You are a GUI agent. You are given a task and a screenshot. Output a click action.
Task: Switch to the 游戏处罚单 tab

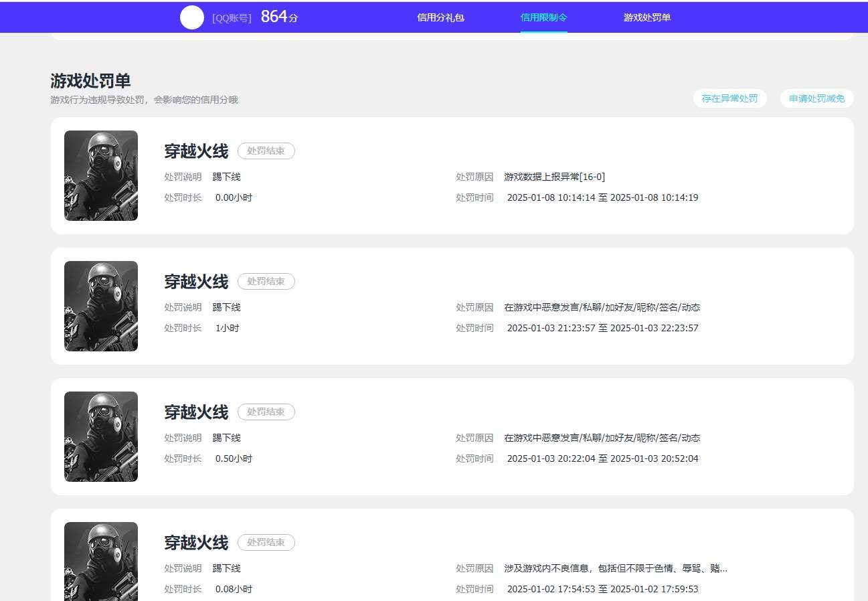pos(646,18)
